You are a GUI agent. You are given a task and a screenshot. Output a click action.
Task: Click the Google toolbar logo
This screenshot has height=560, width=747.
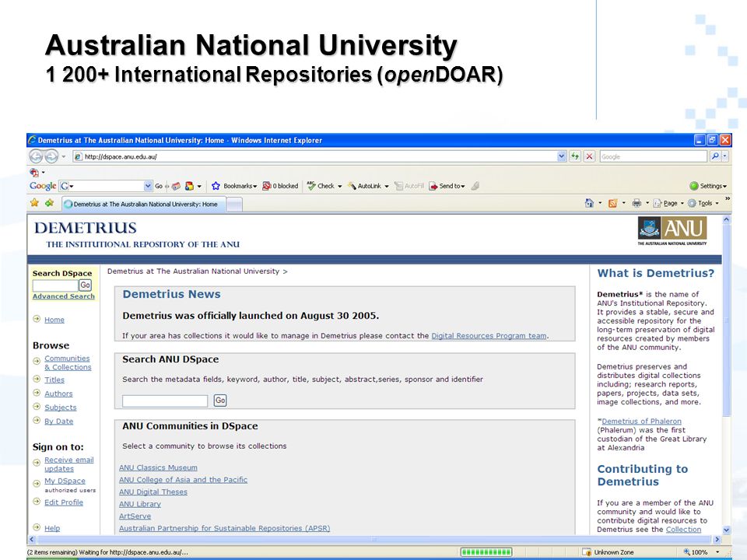pyautogui.click(x=43, y=186)
